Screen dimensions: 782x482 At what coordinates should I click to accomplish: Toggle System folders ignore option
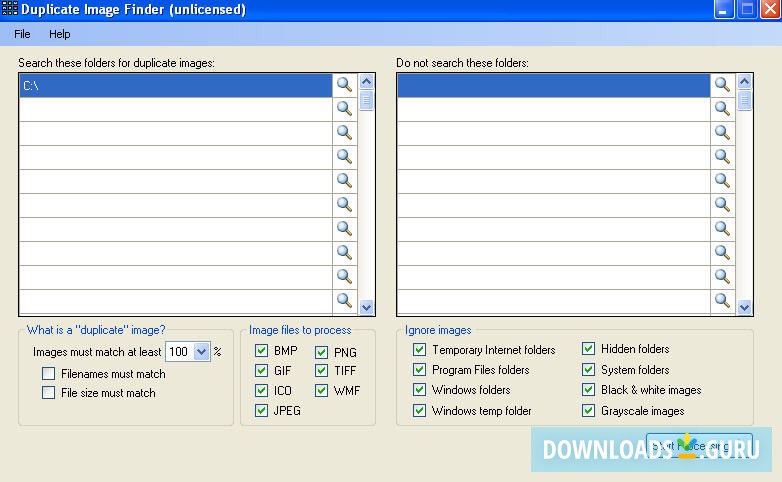(x=588, y=369)
